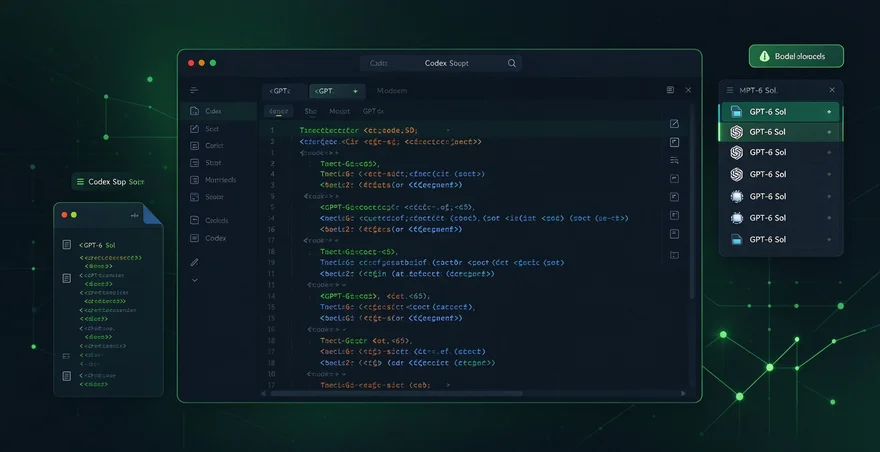Click the plus on the active <GPT. tab
Screen dimensions: 880x452
coord(355,91)
